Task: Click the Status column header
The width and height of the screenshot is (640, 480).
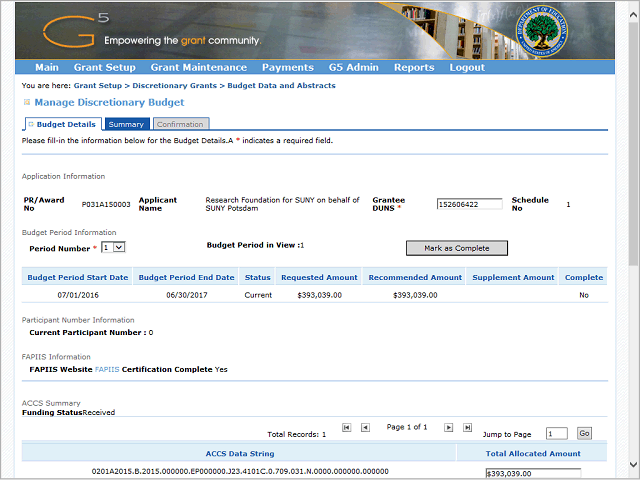Action: click(x=258, y=278)
